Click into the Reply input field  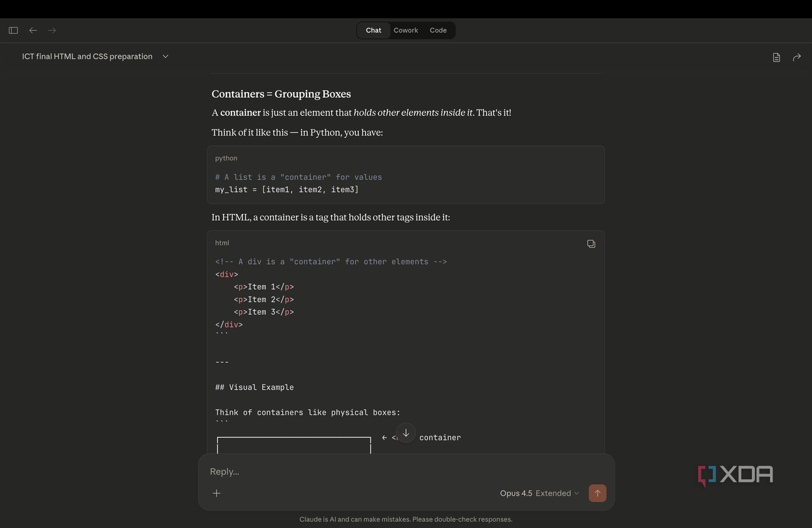(406, 472)
